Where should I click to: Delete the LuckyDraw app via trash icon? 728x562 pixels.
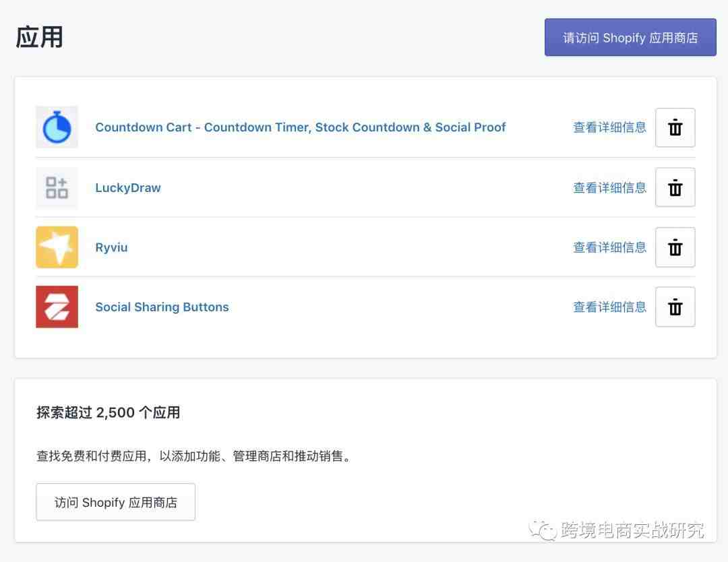[x=675, y=187]
